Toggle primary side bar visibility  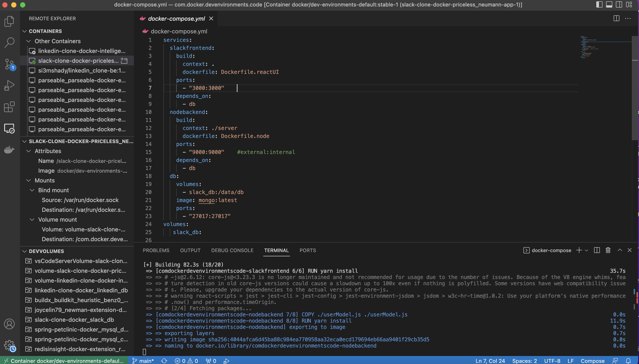(x=599, y=4)
